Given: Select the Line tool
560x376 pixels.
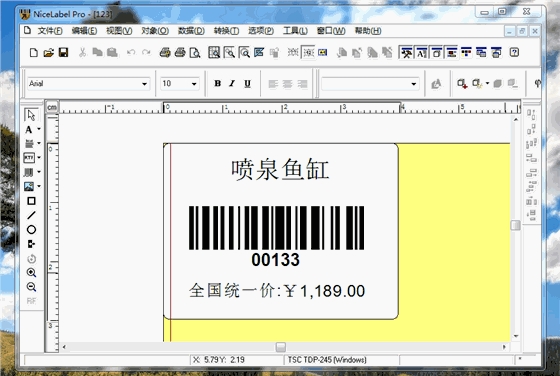Looking at the screenshot, I should coord(31,215).
